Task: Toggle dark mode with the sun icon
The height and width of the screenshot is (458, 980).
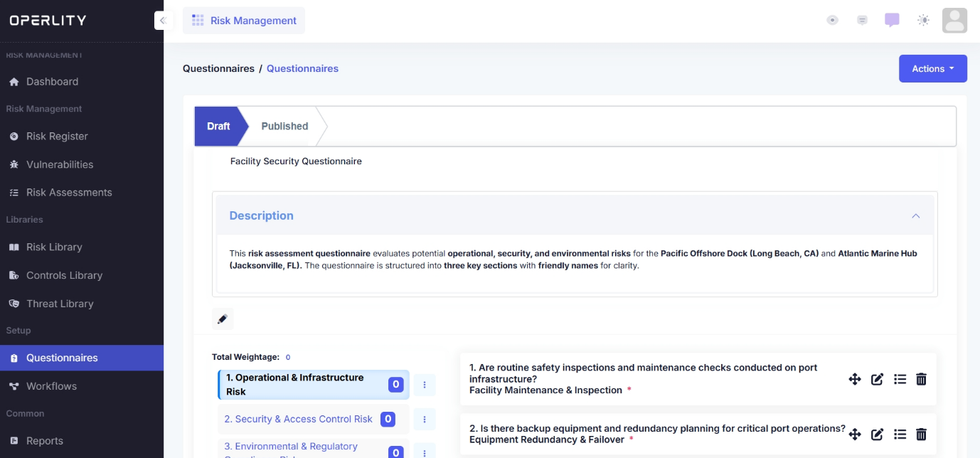Action: pos(923,20)
